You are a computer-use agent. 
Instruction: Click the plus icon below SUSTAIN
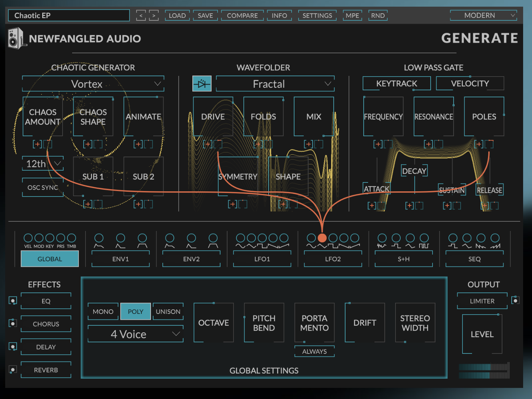coord(447,205)
